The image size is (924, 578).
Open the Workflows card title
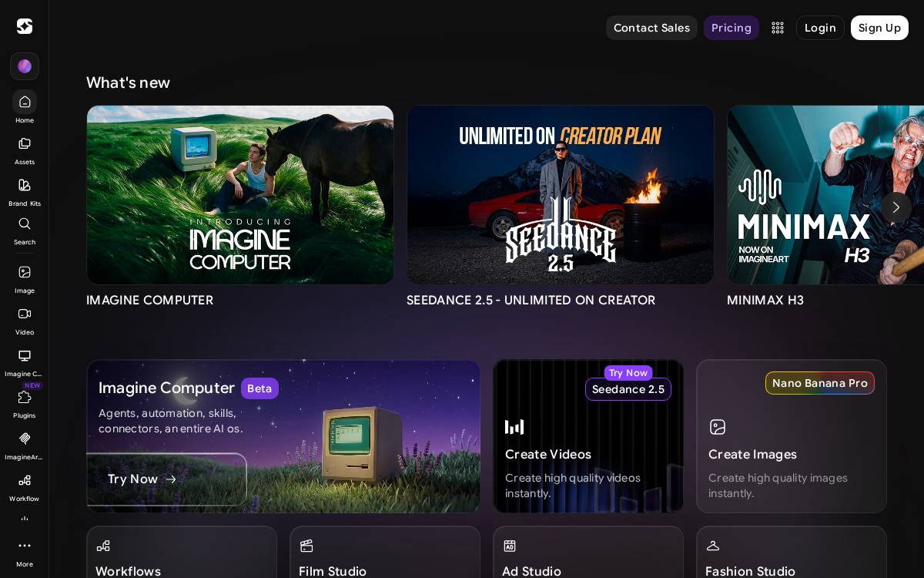(128, 571)
